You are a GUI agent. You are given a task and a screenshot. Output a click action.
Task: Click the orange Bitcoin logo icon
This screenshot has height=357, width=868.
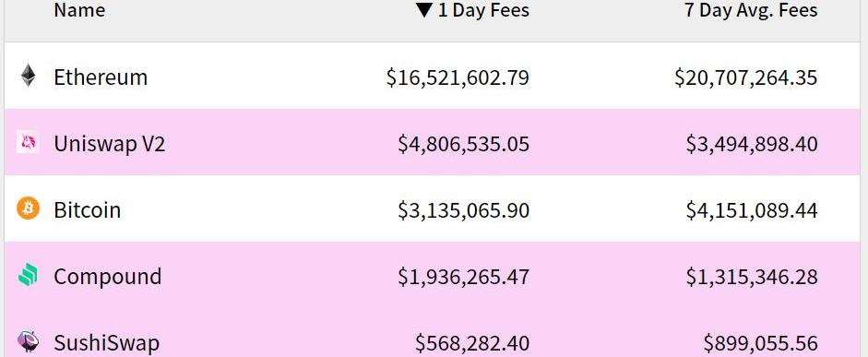(x=28, y=208)
